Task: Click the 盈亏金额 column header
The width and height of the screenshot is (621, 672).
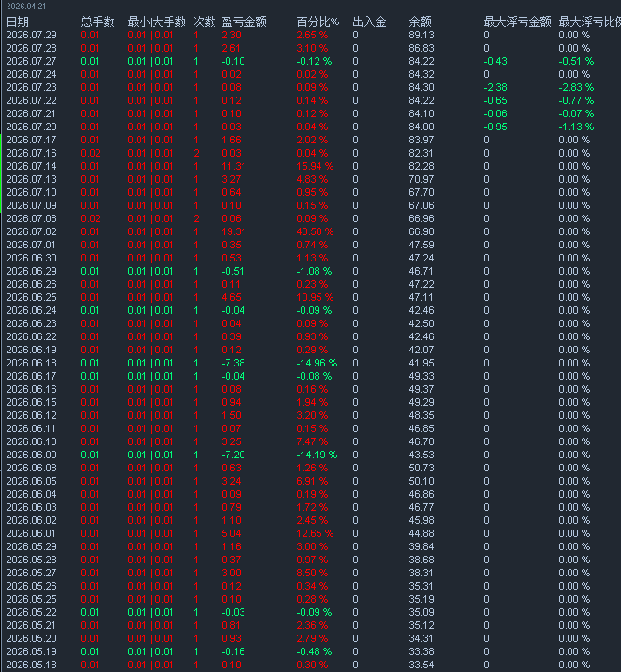Action: tap(244, 22)
